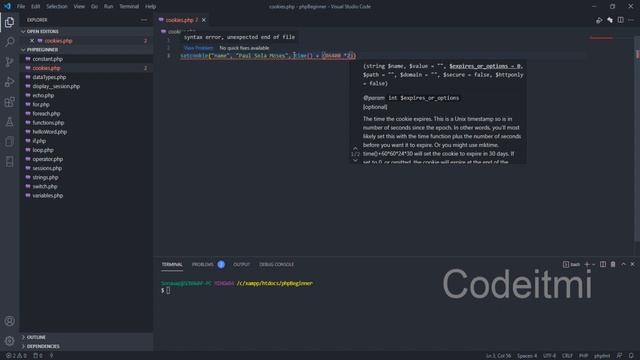
Task: Open foreach.php in the file tree
Action: pyautogui.click(x=46, y=114)
